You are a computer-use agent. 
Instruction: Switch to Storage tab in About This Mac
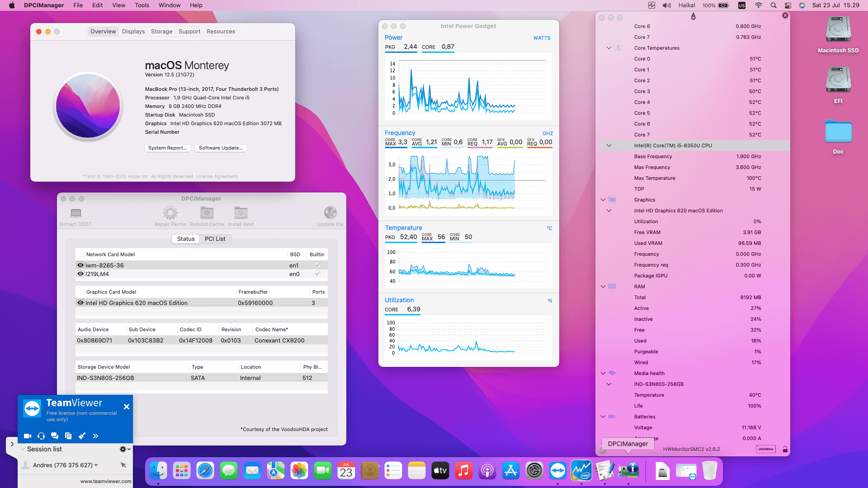[162, 32]
